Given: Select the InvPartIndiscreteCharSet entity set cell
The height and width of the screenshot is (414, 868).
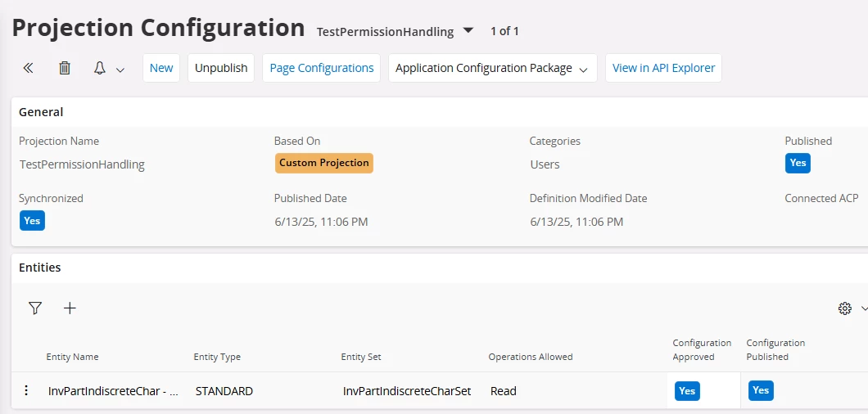Looking at the screenshot, I should point(407,391).
